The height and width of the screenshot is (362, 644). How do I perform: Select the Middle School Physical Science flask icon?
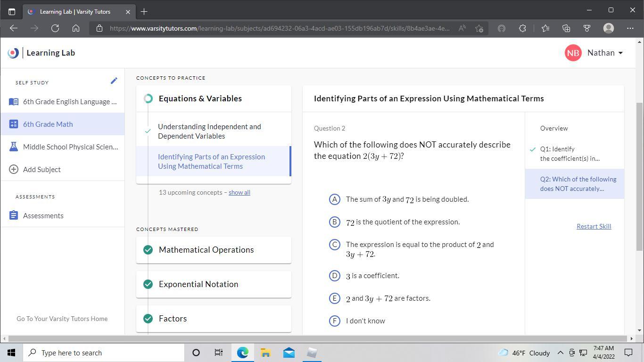[x=14, y=147]
